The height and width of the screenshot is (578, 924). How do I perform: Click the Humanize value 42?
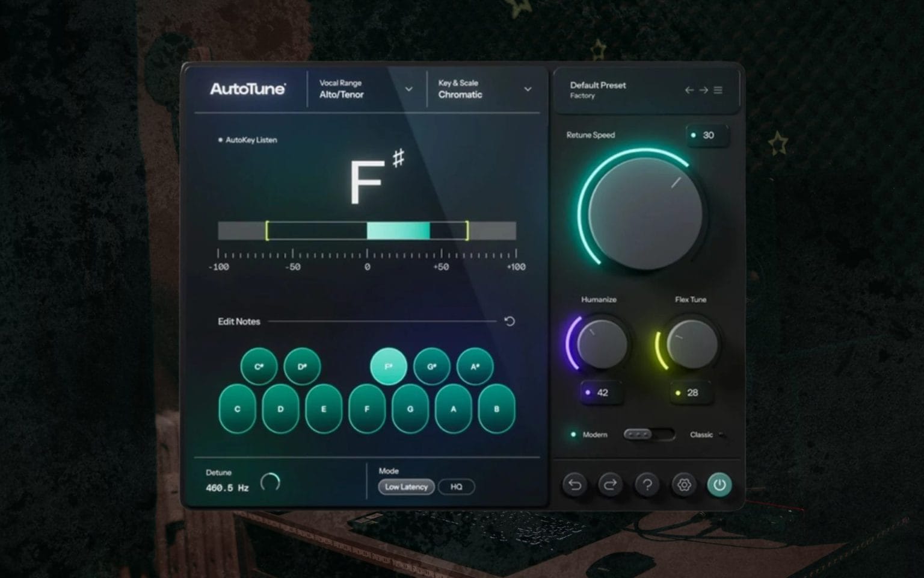point(601,393)
